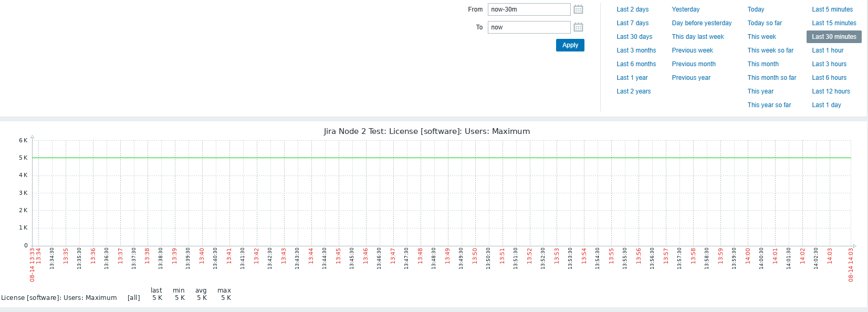The width and height of the screenshot is (868, 312).
Task: Select the Previous month range
Action: point(693,64)
